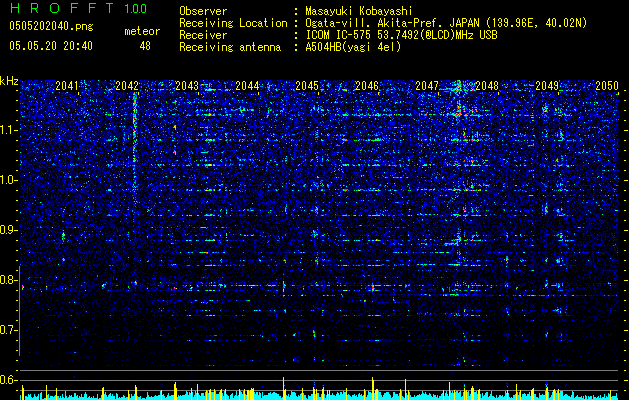
Task: Click the 2047 time marker
Action: pos(427,86)
